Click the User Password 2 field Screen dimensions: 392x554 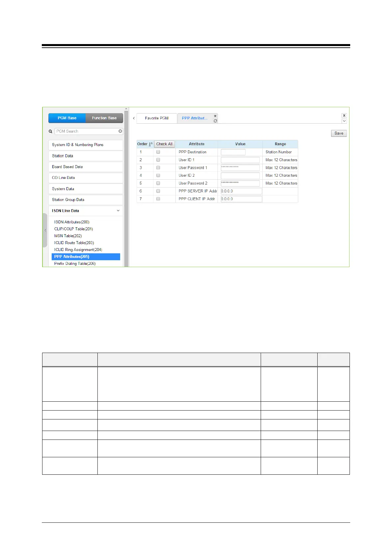coord(240,183)
